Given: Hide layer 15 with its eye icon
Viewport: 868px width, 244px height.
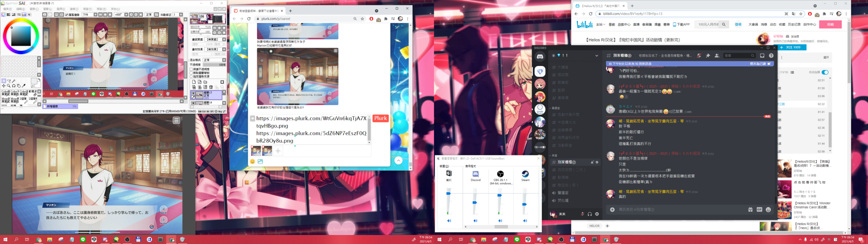Looking at the screenshot, I should point(193,93).
